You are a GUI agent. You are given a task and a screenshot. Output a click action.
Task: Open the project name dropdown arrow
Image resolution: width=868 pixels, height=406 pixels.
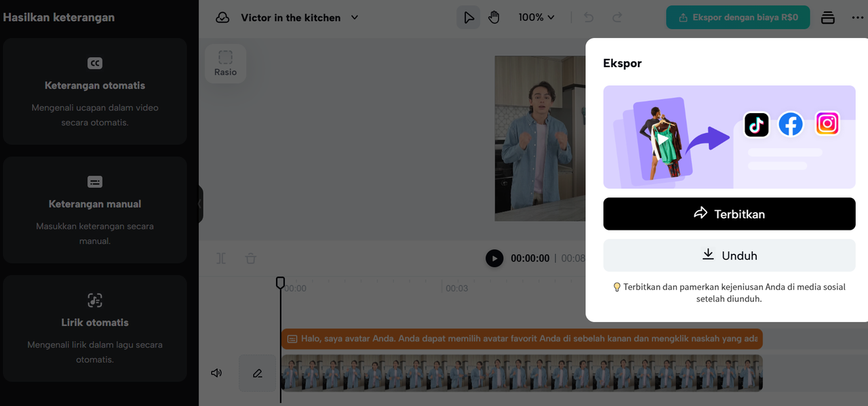pyautogui.click(x=355, y=18)
